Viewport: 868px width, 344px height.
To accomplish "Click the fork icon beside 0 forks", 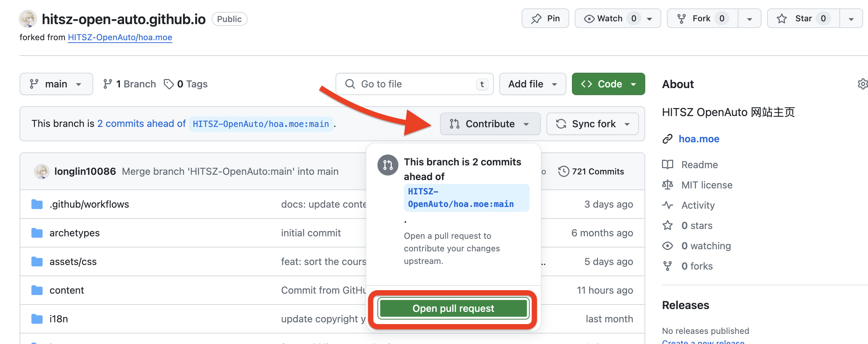I will tap(668, 266).
